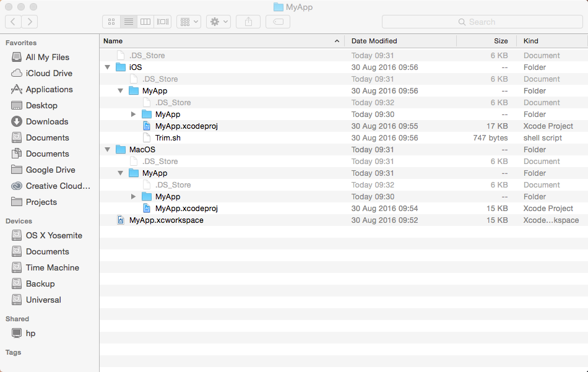Open the Action gear menu
The image size is (588, 372).
coord(218,22)
